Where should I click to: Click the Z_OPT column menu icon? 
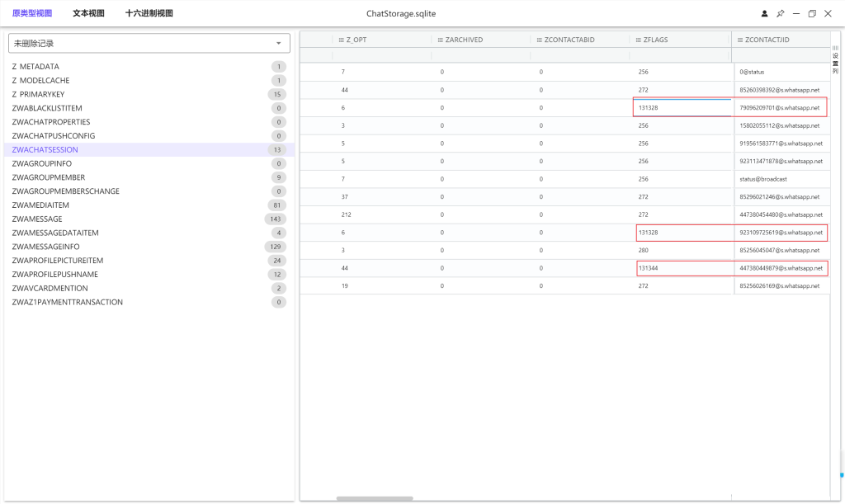click(341, 40)
